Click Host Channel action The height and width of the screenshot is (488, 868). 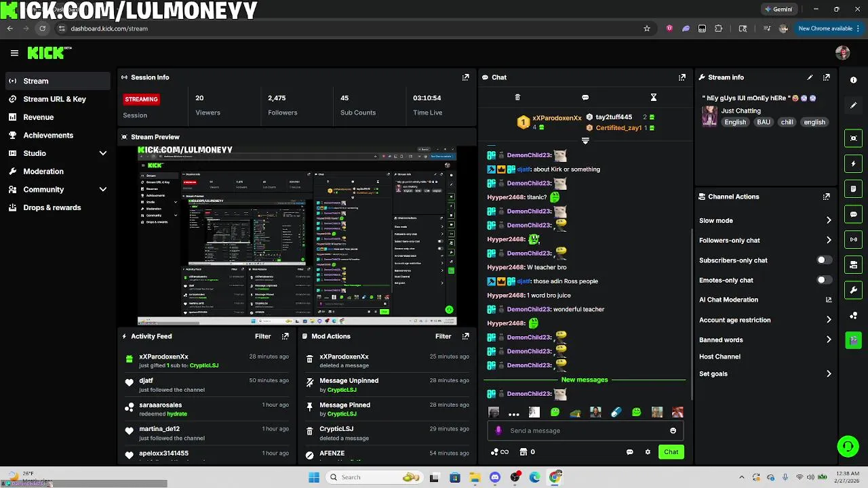(719, 357)
